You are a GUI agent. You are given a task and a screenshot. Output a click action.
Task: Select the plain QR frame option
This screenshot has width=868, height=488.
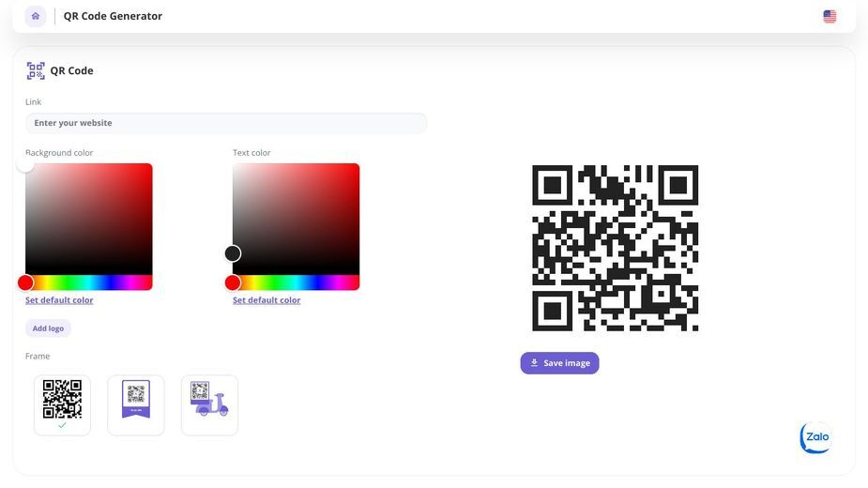pos(62,404)
